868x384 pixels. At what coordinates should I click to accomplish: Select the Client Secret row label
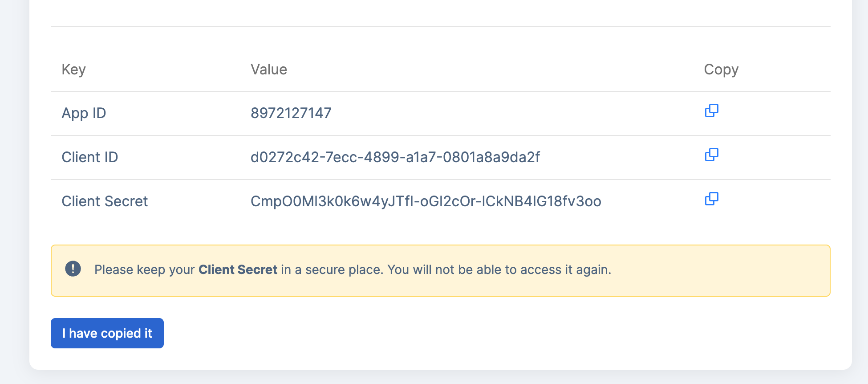[105, 201]
